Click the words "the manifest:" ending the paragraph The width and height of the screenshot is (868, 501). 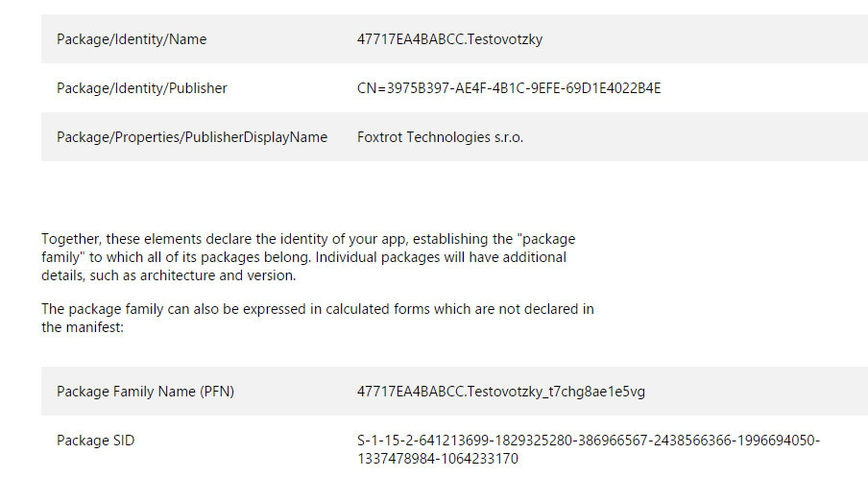84,326
